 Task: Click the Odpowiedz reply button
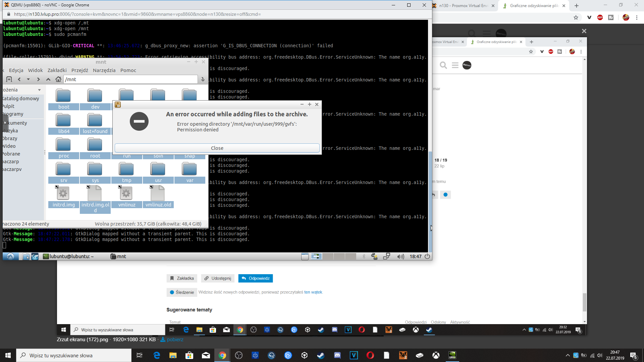click(x=256, y=278)
